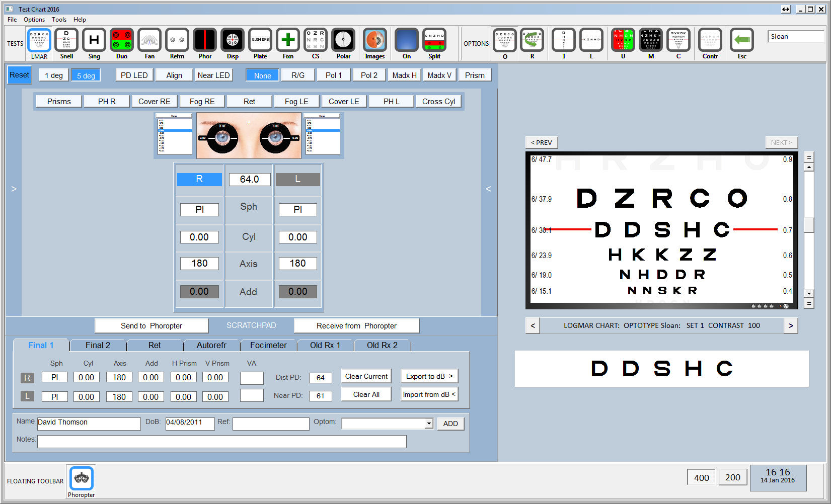831x504 pixels.
Task: Click the green Esc arrow icon
Action: (x=742, y=40)
